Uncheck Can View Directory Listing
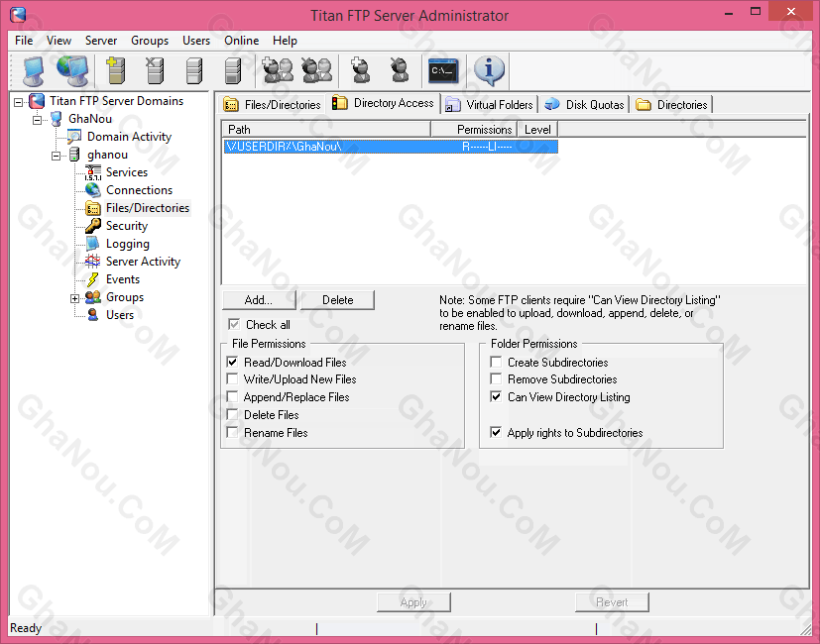 click(x=496, y=396)
